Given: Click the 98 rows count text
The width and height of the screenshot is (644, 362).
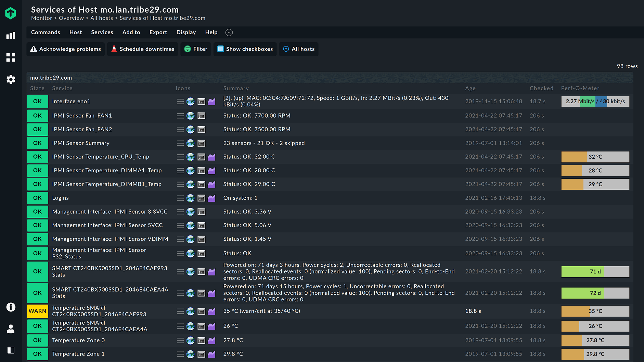Looking at the screenshot, I should coord(627,66).
